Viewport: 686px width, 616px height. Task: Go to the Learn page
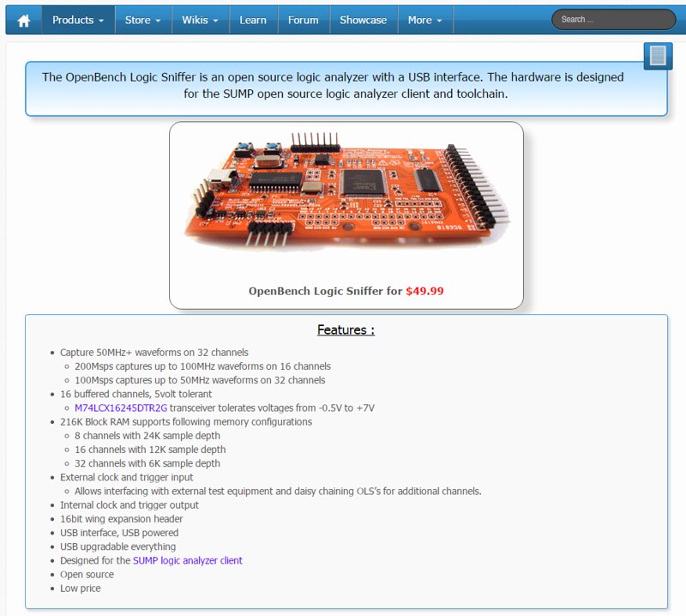click(x=253, y=20)
